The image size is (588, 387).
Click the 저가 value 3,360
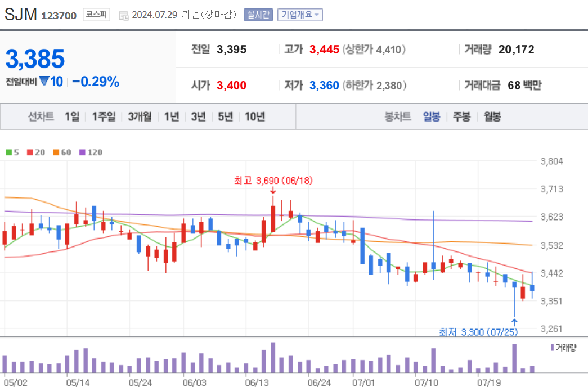pyautogui.click(x=324, y=85)
